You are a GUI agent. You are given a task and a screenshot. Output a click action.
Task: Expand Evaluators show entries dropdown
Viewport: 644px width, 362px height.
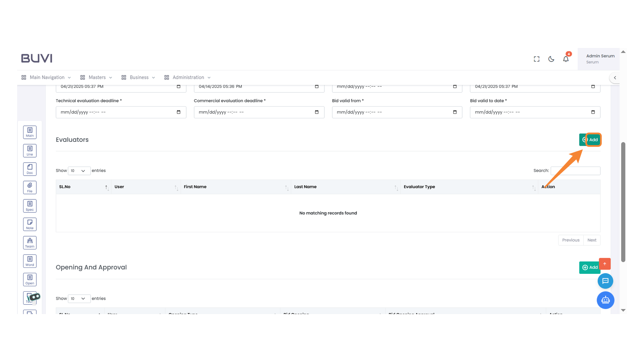[79, 171]
